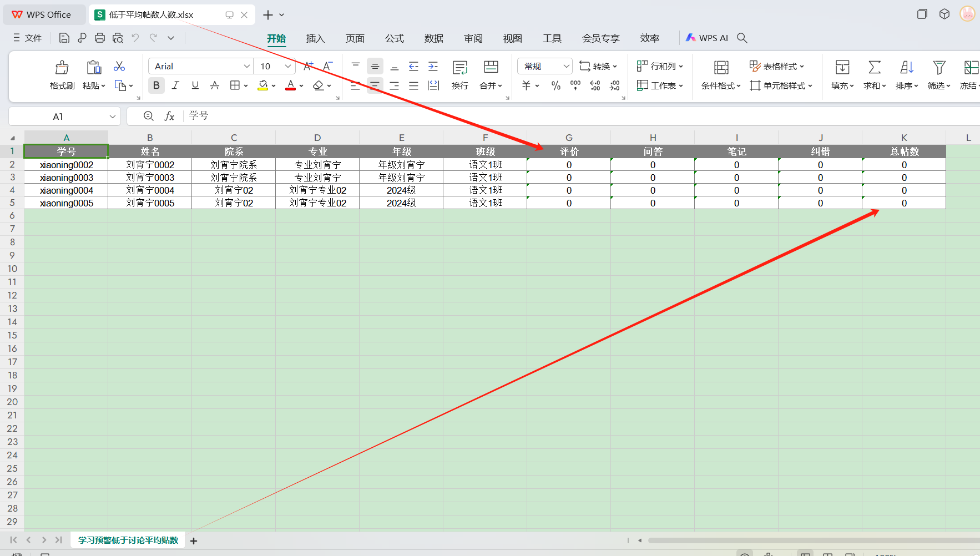Open the 文件 menu button
Screen dimensions: 980x556
(x=28, y=38)
